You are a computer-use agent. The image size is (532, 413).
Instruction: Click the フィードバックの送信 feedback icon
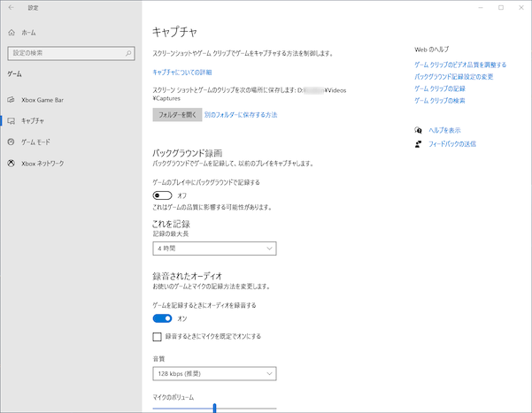click(x=418, y=143)
